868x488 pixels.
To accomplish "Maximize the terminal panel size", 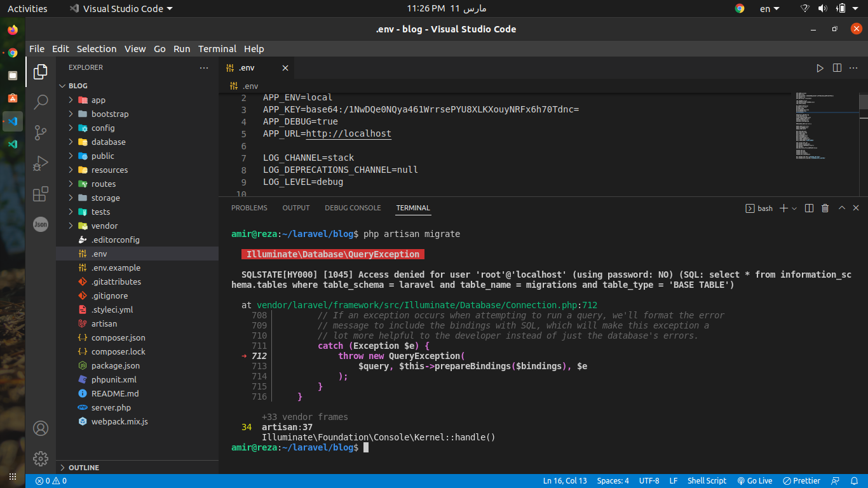I will pos(842,208).
